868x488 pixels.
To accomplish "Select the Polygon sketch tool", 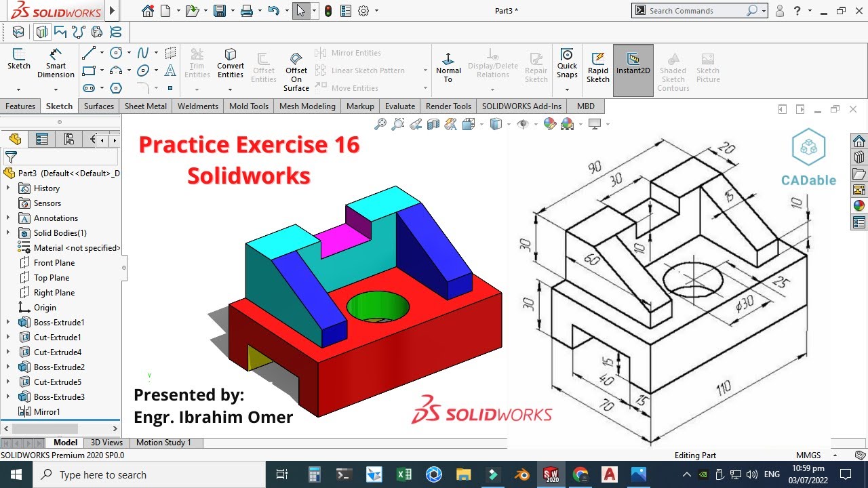I will (x=116, y=88).
